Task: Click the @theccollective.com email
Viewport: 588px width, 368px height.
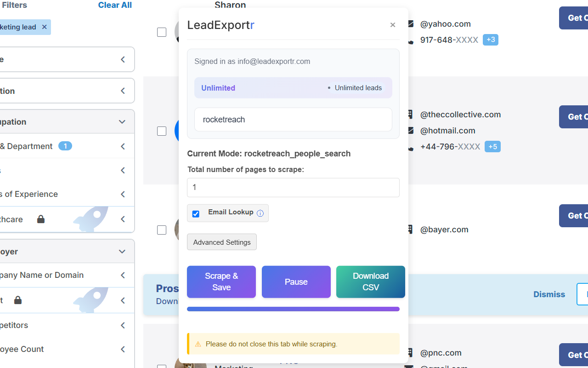Action: pos(461,115)
